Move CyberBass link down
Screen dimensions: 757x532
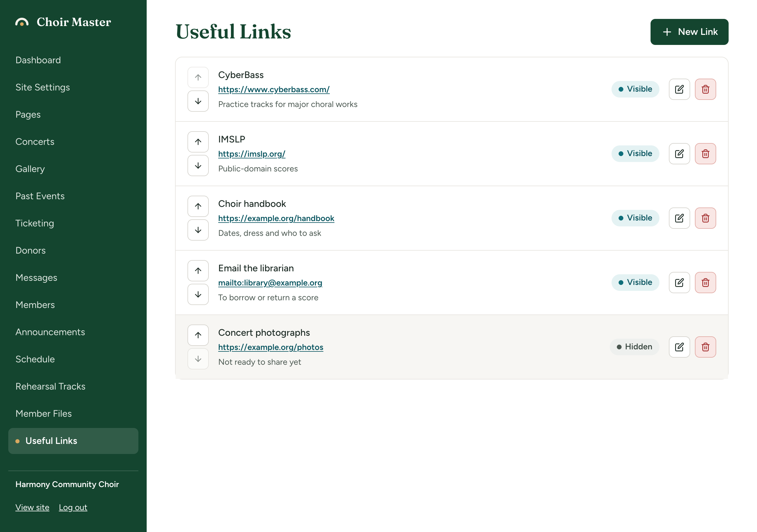click(x=198, y=101)
